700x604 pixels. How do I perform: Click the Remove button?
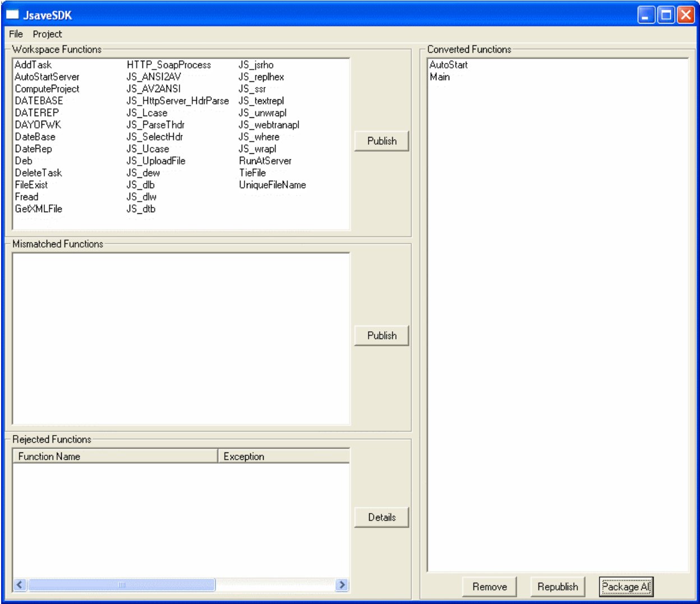click(489, 587)
